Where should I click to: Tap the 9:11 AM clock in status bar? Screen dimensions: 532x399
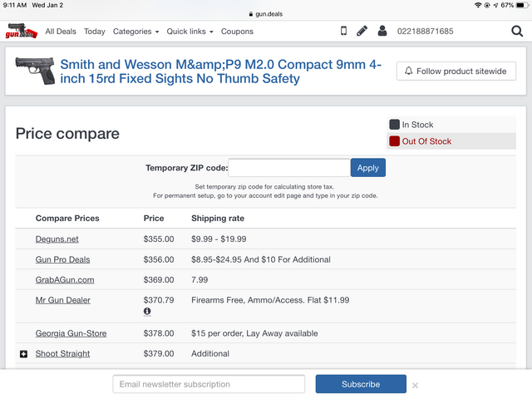(15, 5)
